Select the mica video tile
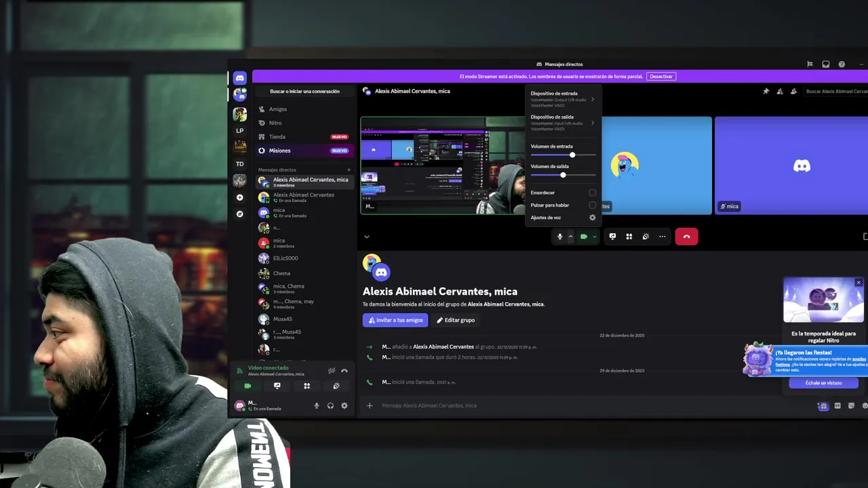Image resolution: width=868 pixels, height=488 pixels. [x=791, y=165]
